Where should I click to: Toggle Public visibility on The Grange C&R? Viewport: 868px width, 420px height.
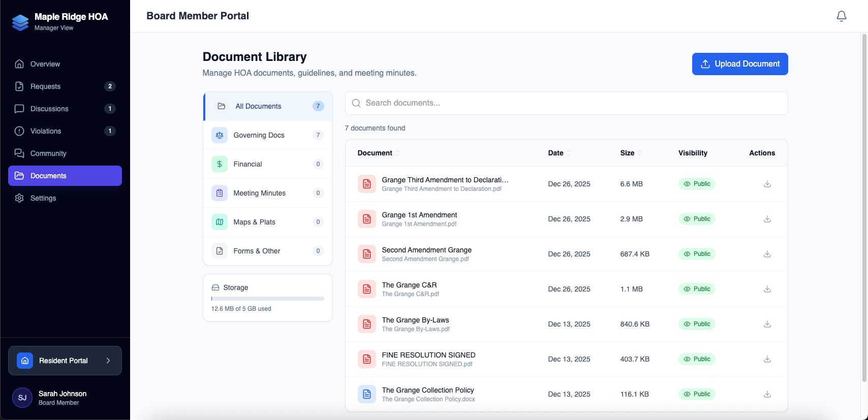[x=697, y=289]
